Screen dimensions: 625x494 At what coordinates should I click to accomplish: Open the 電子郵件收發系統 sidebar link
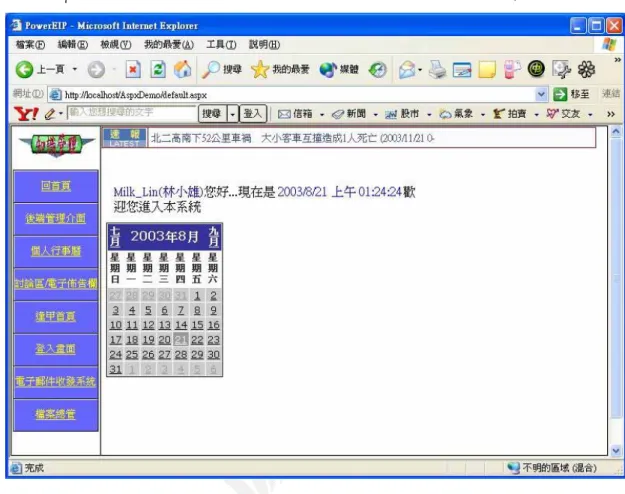(x=56, y=382)
